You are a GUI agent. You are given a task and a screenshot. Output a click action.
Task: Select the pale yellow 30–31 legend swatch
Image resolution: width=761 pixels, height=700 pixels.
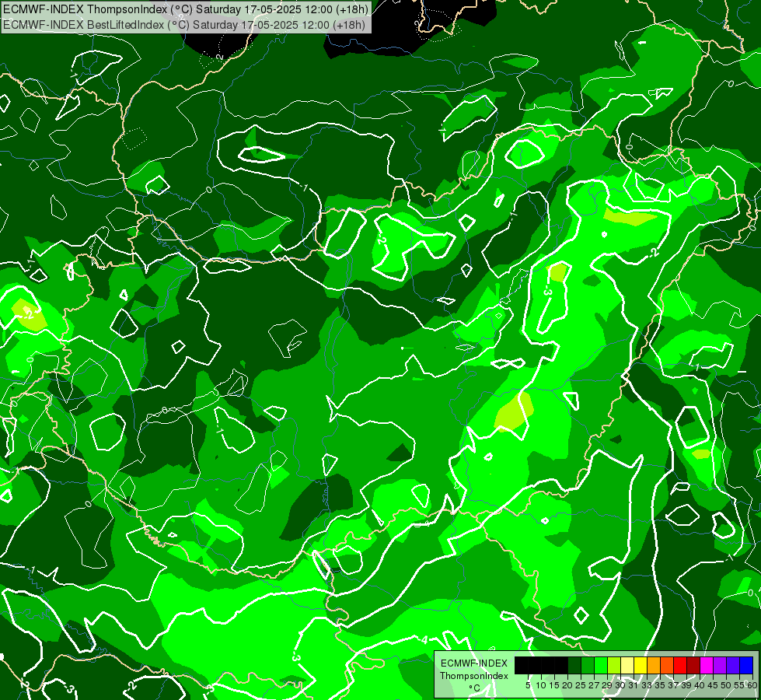click(627, 666)
